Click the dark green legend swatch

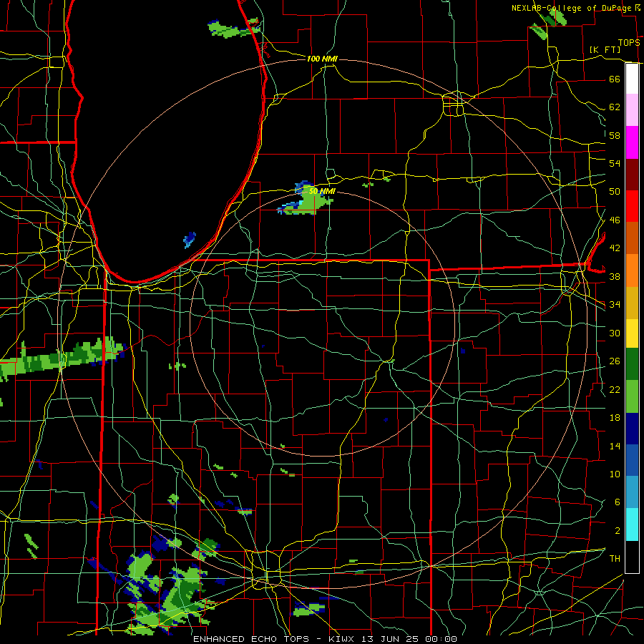[632, 364]
